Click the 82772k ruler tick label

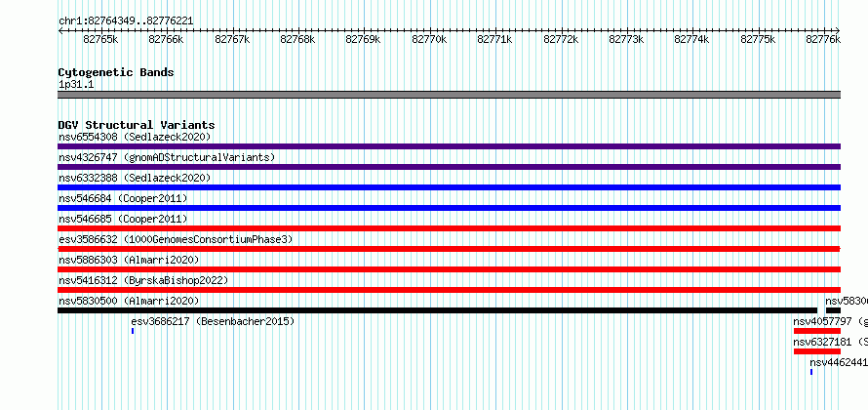(x=561, y=39)
